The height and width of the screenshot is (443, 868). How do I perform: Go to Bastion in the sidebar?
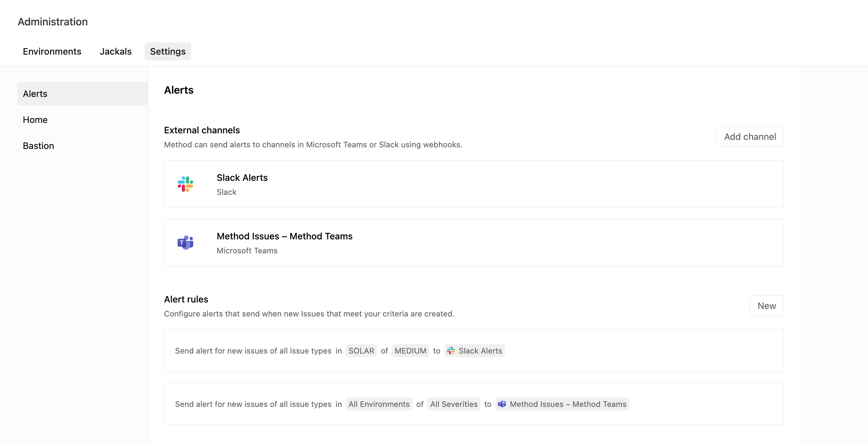tap(38, 145)
